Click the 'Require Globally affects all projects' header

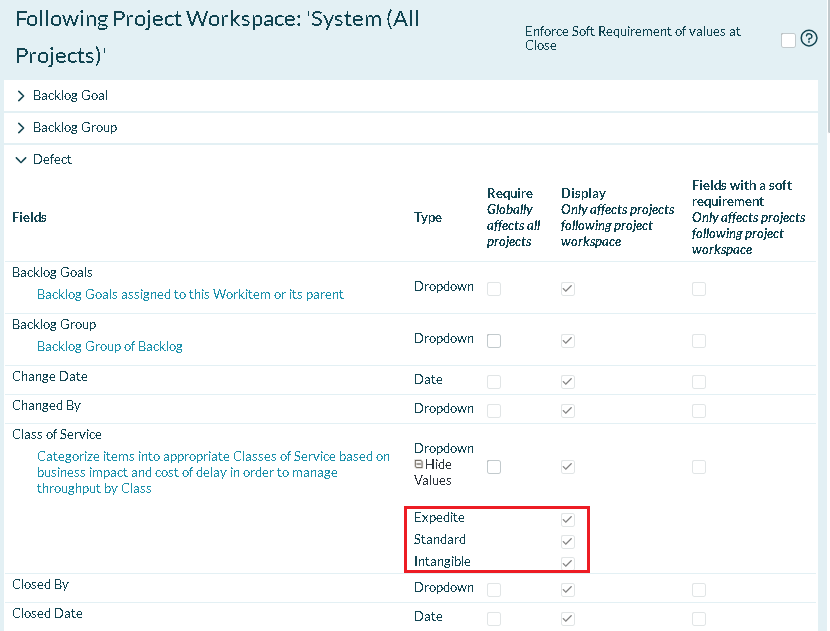pos(513,217)
